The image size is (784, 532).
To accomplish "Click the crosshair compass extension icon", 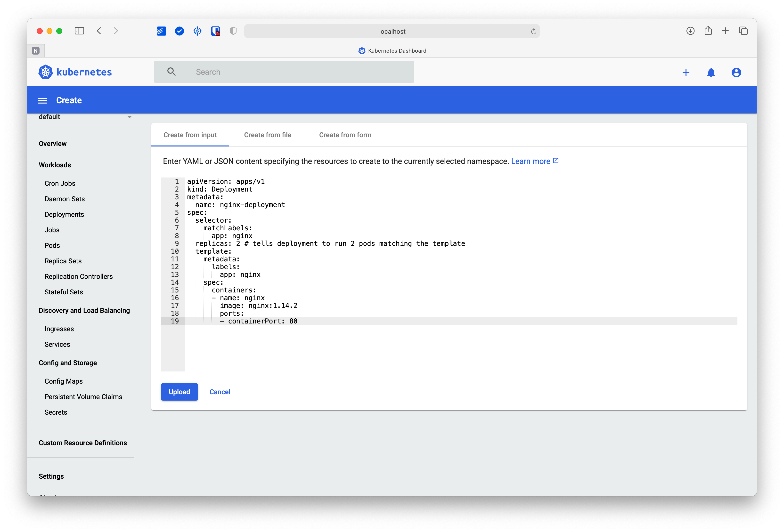I will [x=197, y=31].
